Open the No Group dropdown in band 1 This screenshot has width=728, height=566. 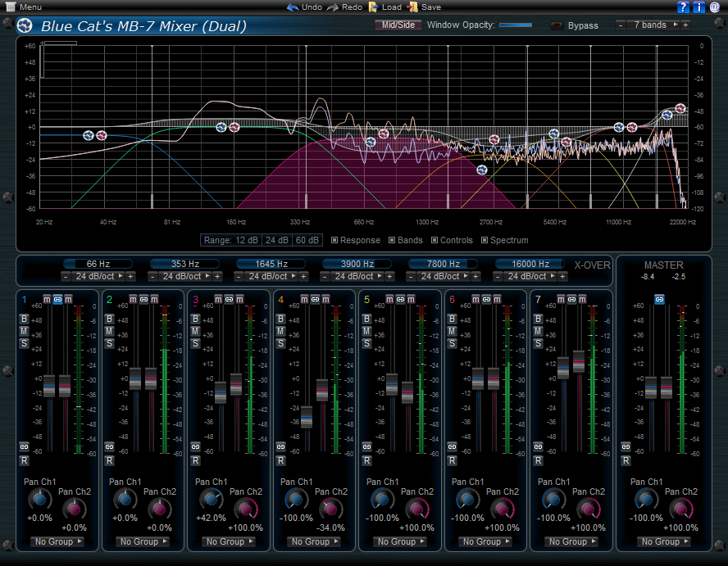(57, 541)
